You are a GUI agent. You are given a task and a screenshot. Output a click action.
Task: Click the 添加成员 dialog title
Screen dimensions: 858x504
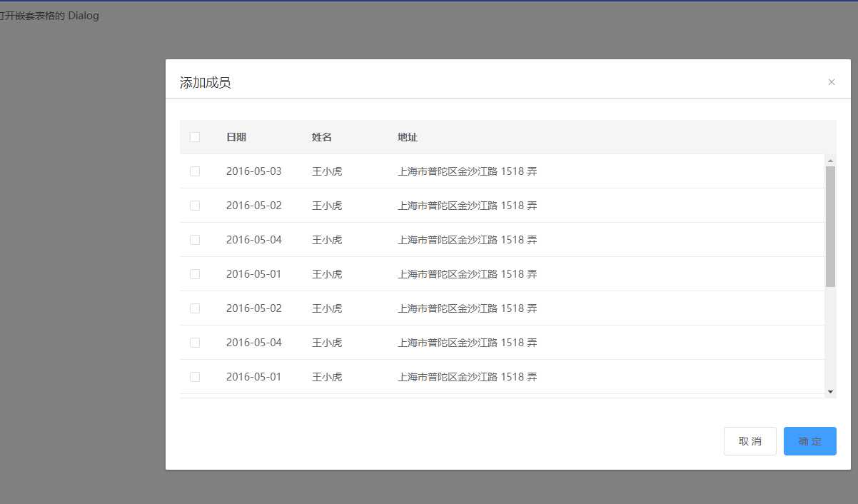coord(206,83)
